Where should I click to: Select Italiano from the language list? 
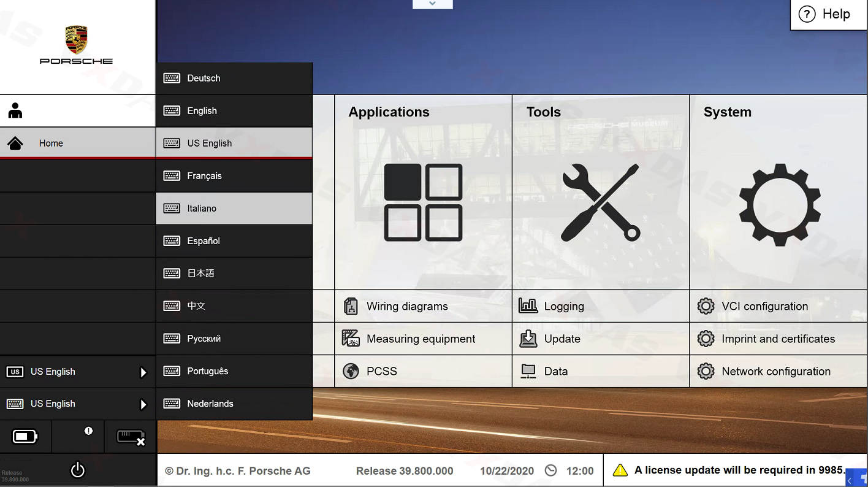click(x=201, y=208)
